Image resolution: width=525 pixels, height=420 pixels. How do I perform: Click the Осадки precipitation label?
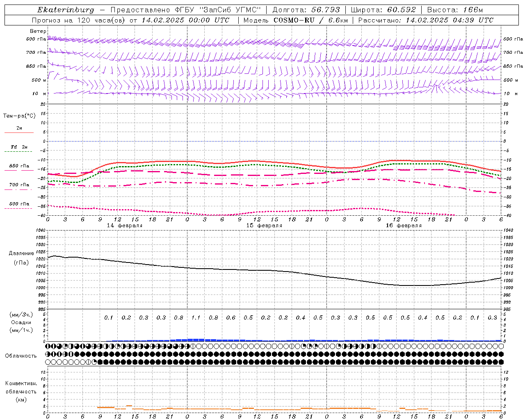point(21,322)
